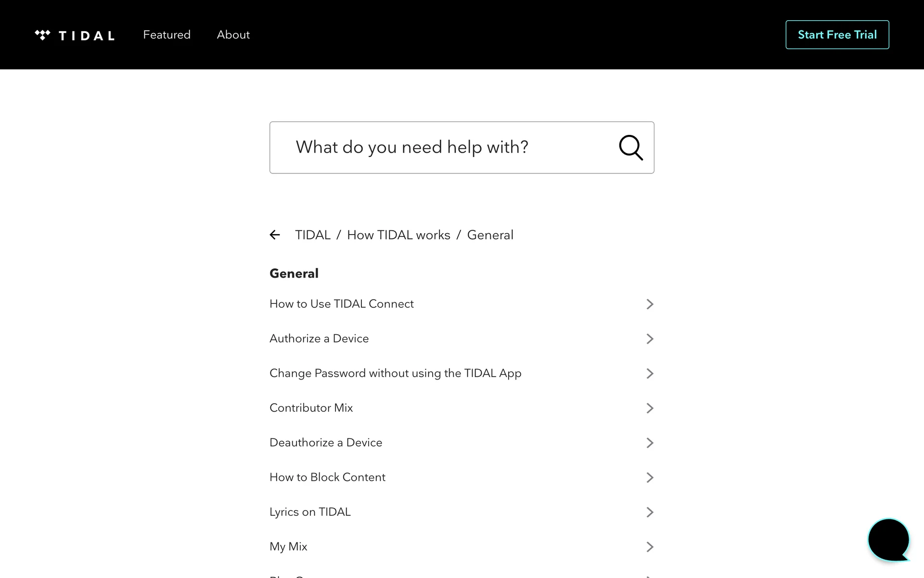
Task: Click chevron beside Authorize a Device
Action: [649, 339]
